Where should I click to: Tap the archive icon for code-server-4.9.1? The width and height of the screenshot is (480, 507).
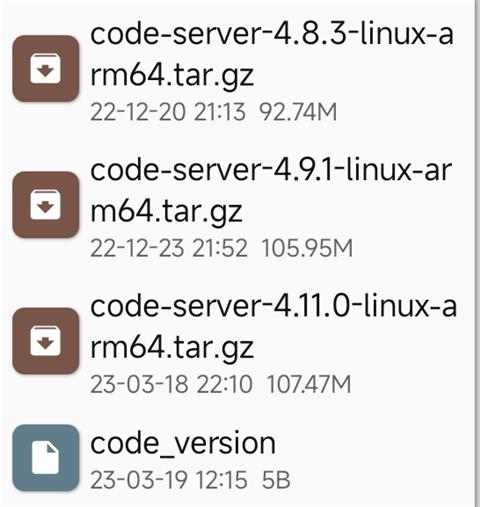[46, 204]
